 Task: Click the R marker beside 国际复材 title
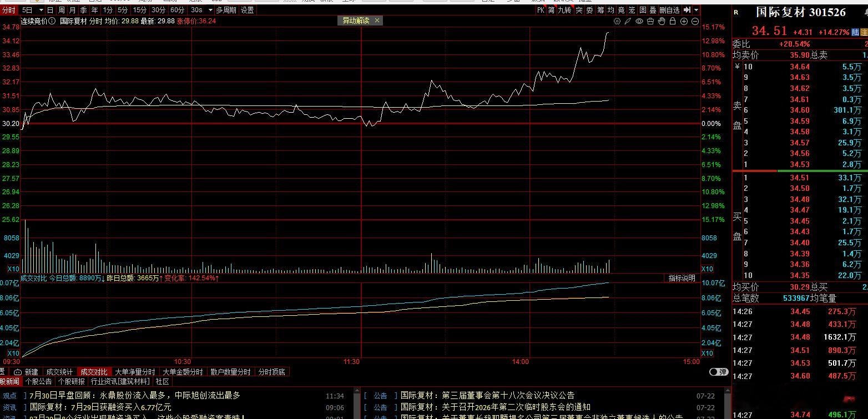tap(736, 12)
